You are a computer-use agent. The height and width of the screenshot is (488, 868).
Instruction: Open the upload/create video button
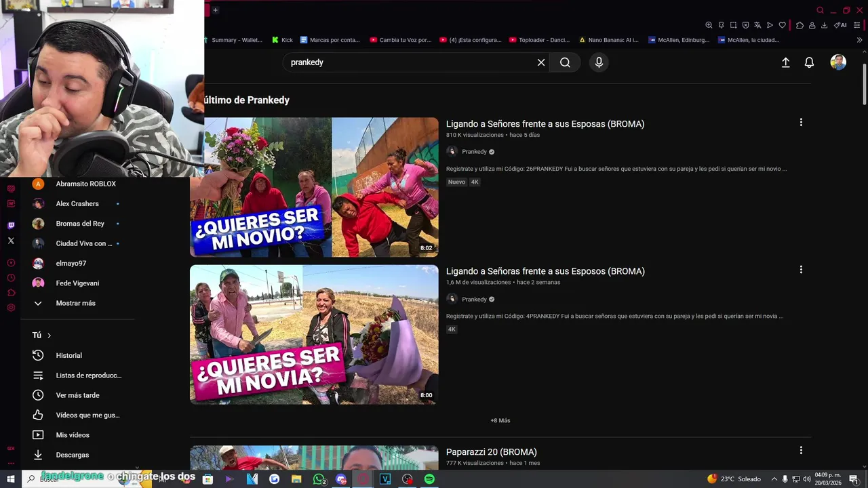pos(786,62)
